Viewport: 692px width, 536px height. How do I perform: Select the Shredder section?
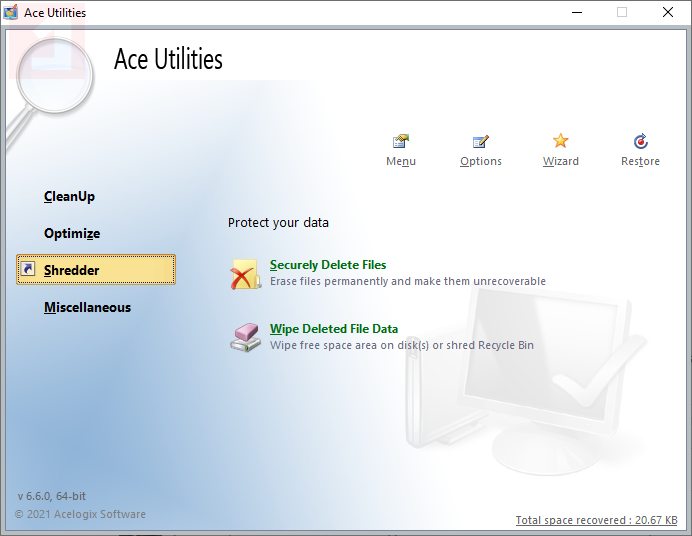[96, 270]
